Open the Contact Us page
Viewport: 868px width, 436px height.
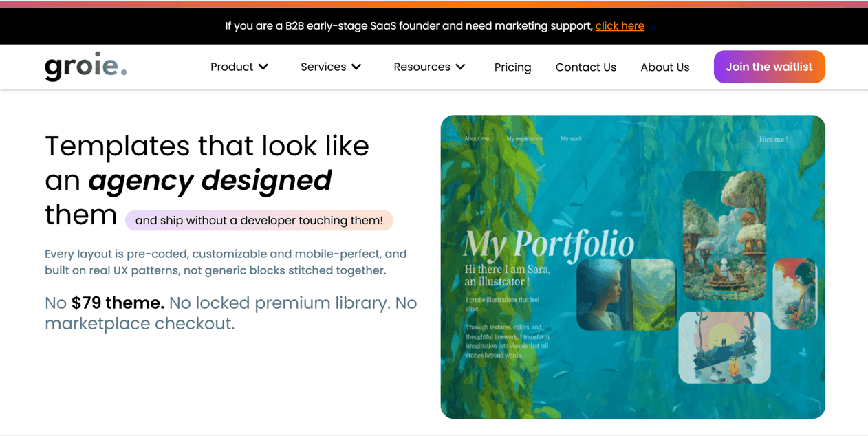coord(585,67)
